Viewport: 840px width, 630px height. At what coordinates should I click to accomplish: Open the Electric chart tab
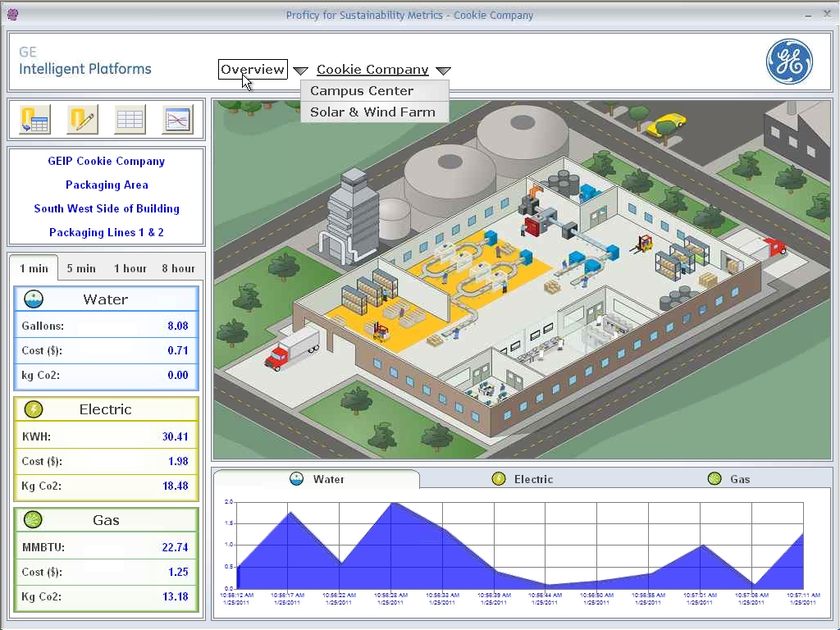click(x=523, y=479)
